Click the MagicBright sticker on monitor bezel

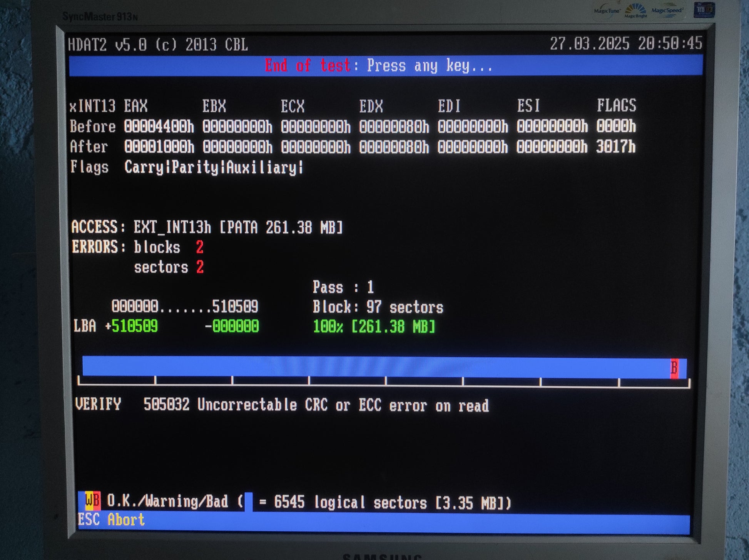tap(635, 11)
